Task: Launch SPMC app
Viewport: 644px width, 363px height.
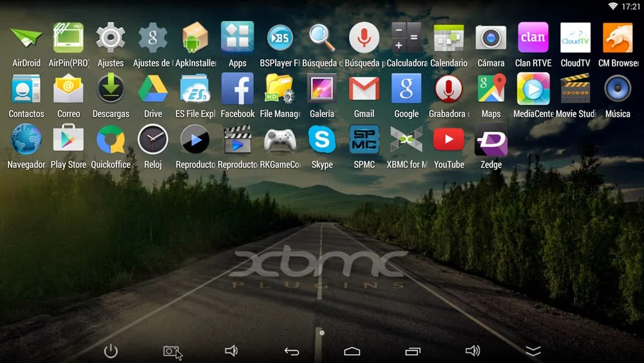Action: (364, 139)
